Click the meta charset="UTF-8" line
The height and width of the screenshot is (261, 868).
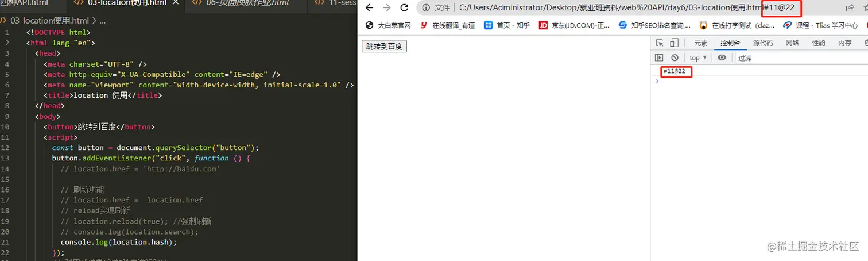[x=95, y=64]
